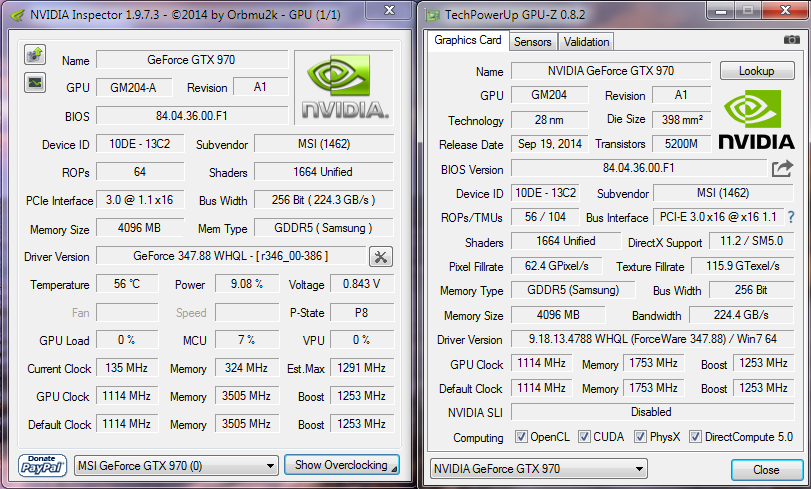This screenshot has width=811, height=489.
Task: Click the 398 mm² Die Size value
Action: click(682, 120)
